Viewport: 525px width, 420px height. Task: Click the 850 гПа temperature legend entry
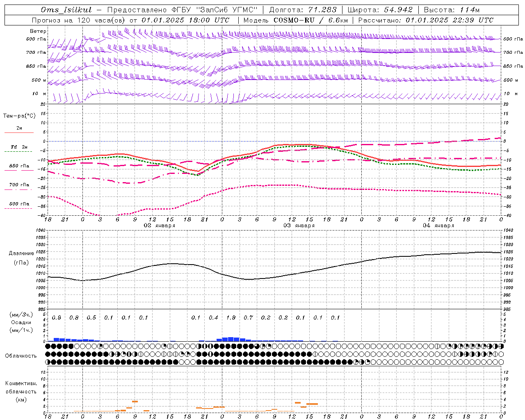click(x=19, y=166)
